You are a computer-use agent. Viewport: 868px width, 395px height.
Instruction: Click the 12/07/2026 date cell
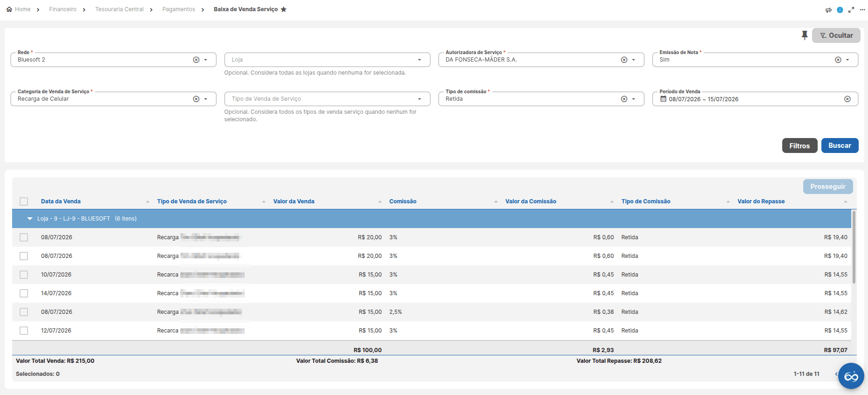click(56, 331)
